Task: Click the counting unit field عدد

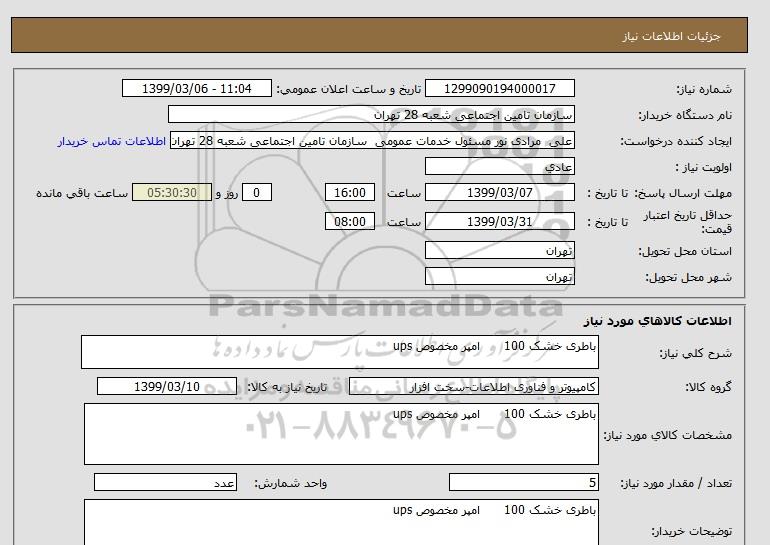Action: click(165, 482)
